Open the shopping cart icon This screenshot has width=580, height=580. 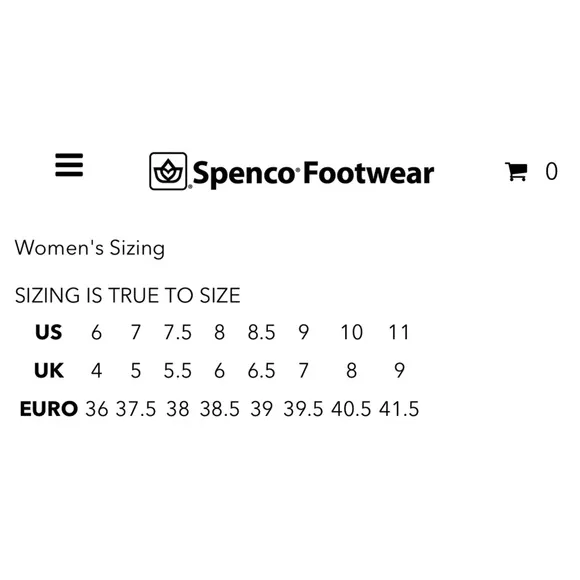click(x=516, y=172)
